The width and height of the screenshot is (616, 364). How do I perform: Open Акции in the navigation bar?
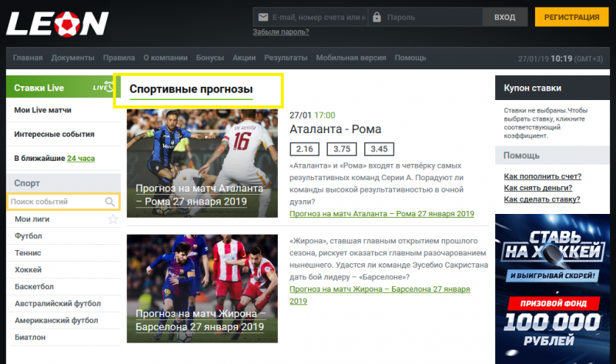244,58
